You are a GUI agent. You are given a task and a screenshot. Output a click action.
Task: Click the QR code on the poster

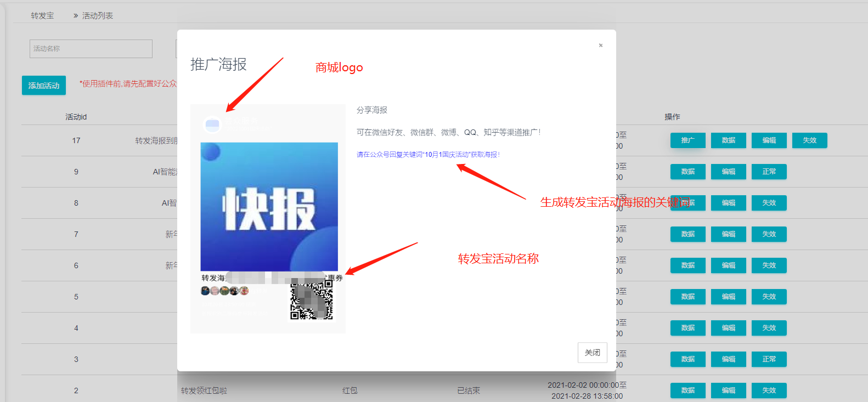311,301
